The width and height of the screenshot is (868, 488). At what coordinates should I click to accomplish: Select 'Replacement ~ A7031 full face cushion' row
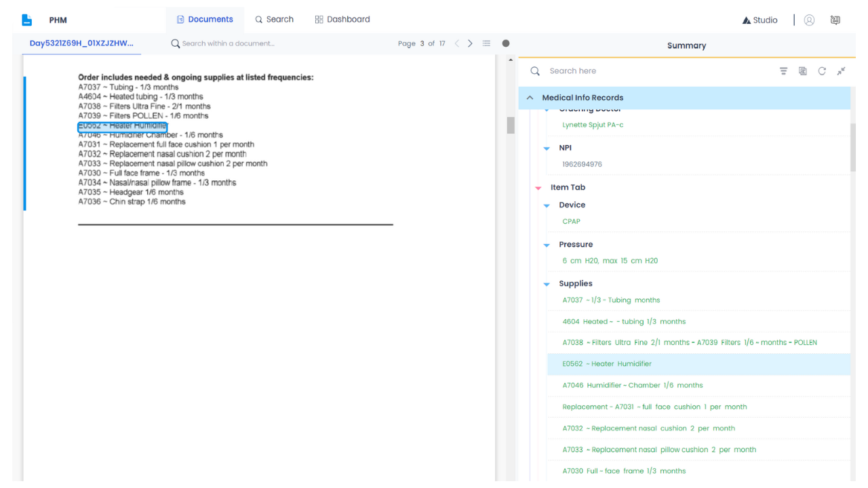[x=654, y=407]
